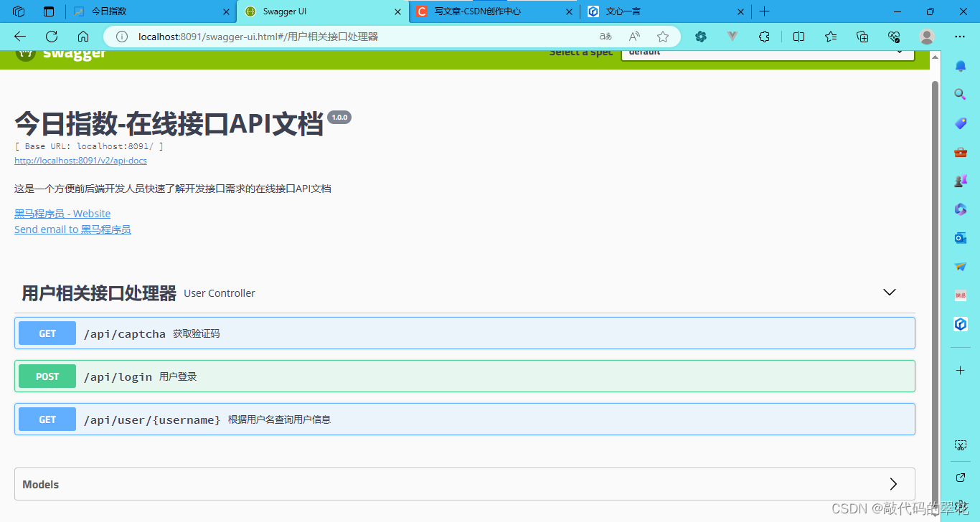Open the workspaces icon in title bar

tap(19, 11)
